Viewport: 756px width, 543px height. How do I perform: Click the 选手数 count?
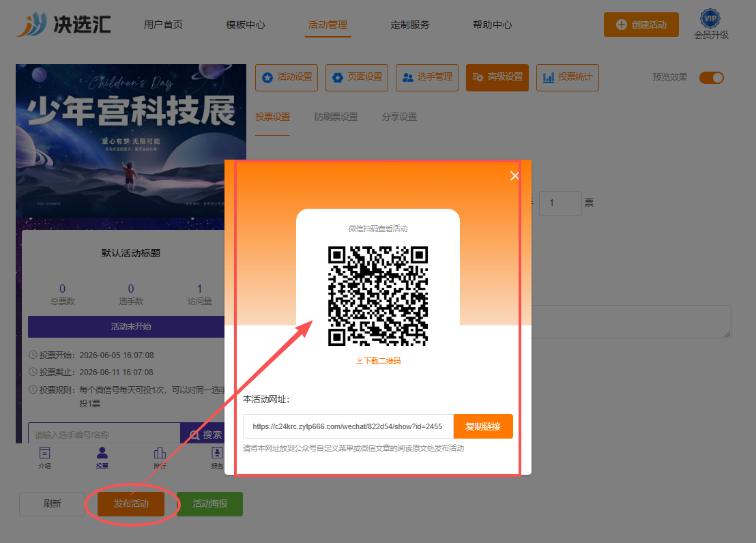[130, 289]
